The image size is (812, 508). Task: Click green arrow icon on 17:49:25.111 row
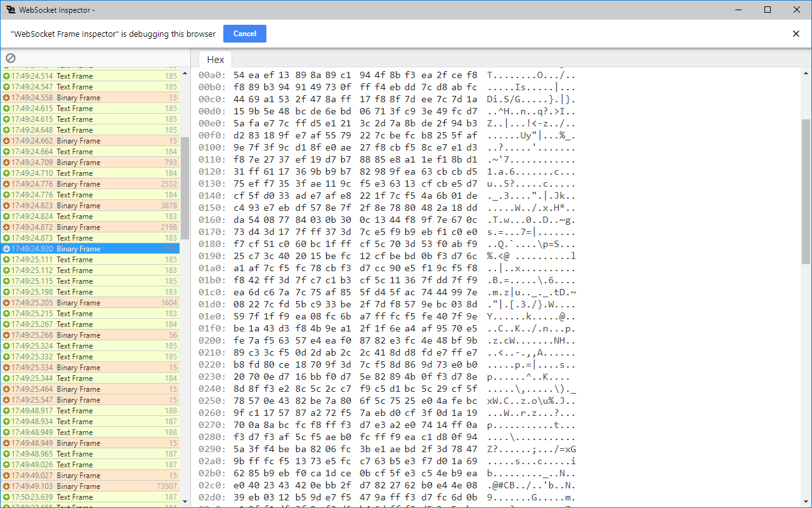pyautogui.click(x=6, y=260)
